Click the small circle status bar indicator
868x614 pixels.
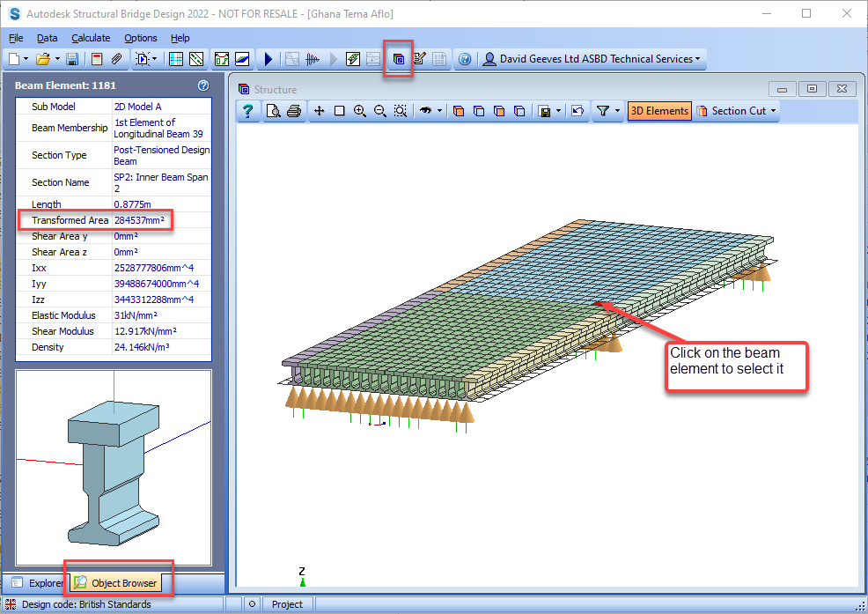[253, 604]
